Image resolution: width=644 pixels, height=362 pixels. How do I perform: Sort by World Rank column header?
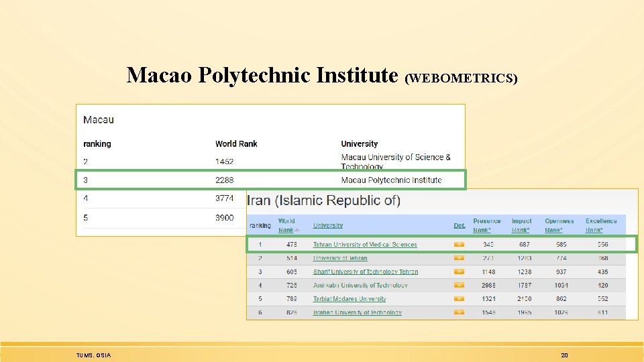286,225
